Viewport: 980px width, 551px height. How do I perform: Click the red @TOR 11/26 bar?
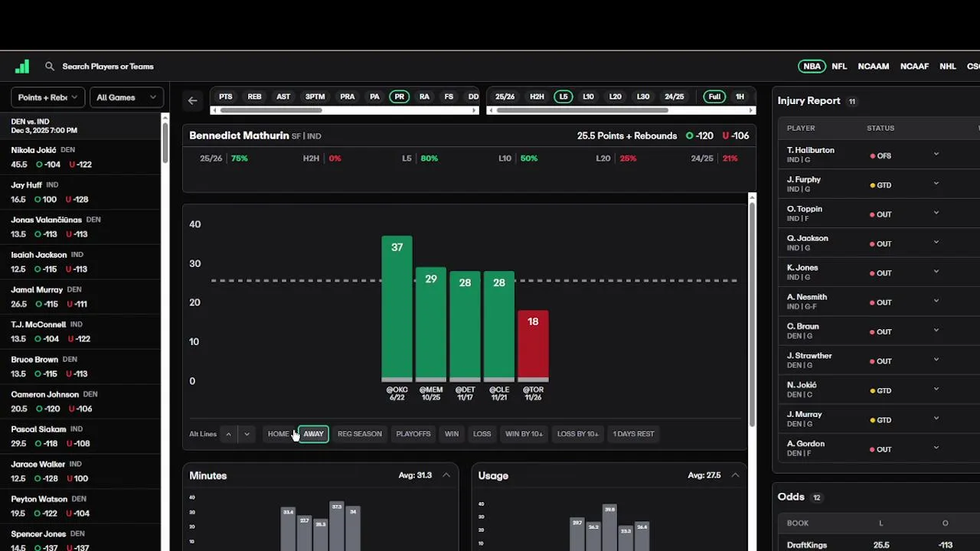point(533,345)
